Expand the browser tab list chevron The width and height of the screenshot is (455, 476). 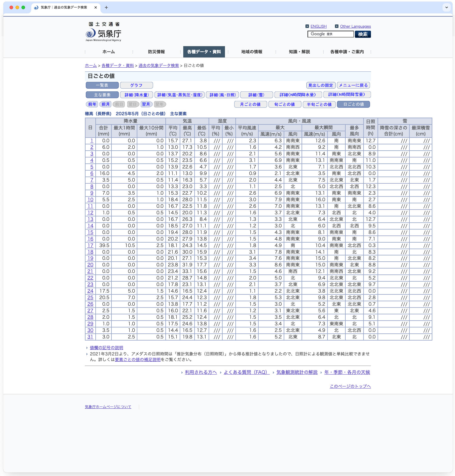point(446,7)
